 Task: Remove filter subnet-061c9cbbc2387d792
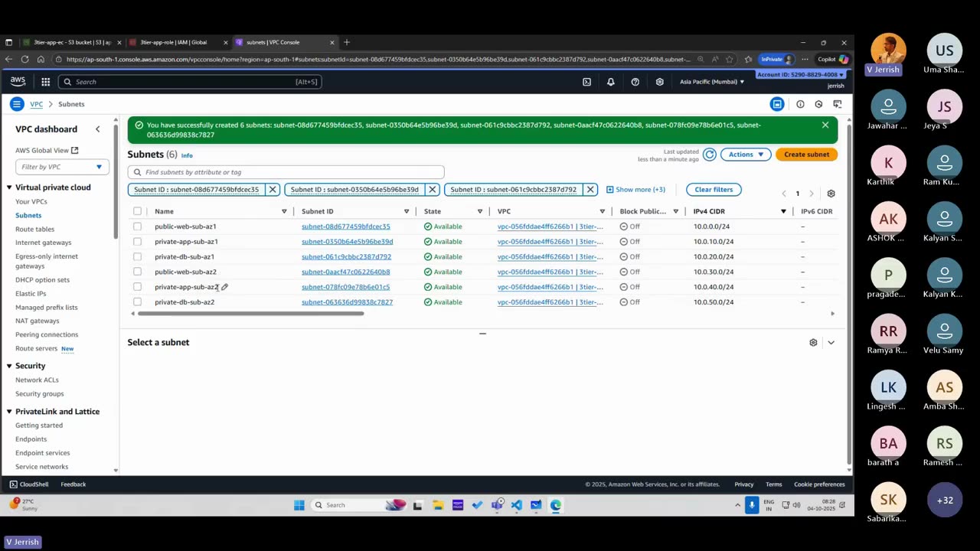coord(590,190)
